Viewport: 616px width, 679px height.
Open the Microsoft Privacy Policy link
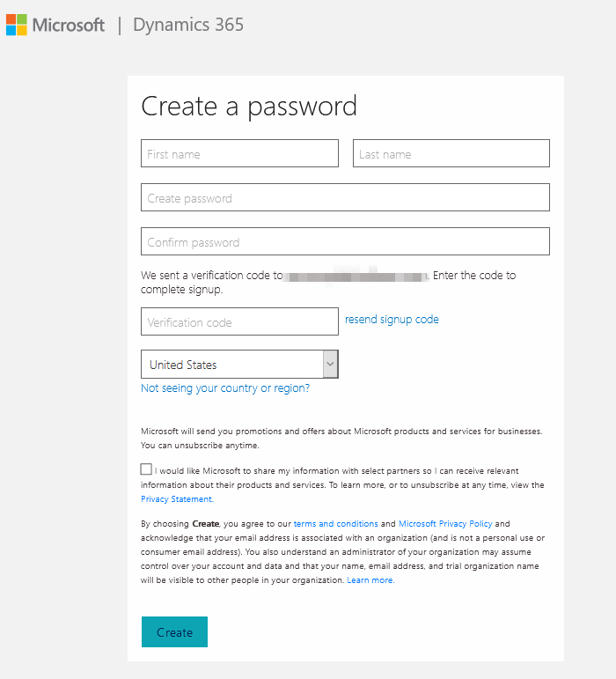(445, 523)
